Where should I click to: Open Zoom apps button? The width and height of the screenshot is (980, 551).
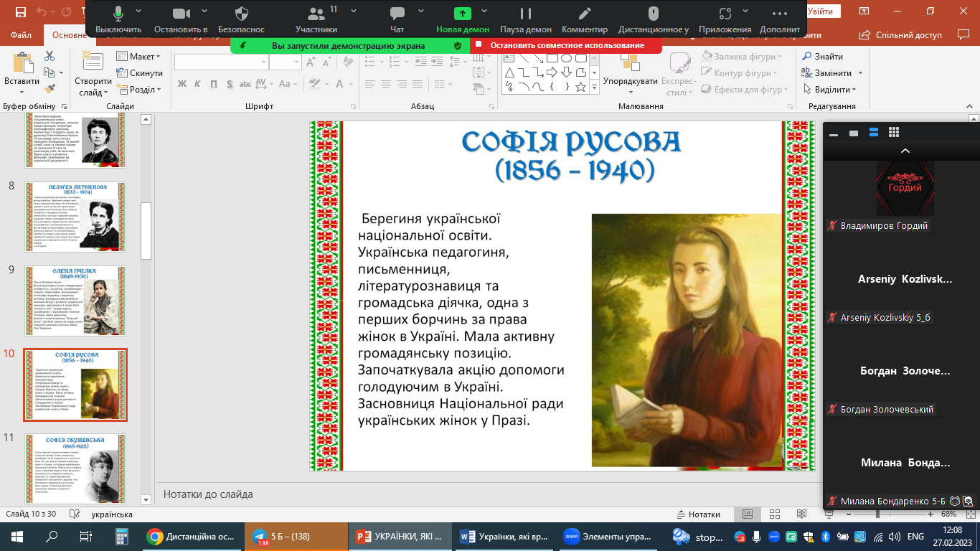coord(725,19)
